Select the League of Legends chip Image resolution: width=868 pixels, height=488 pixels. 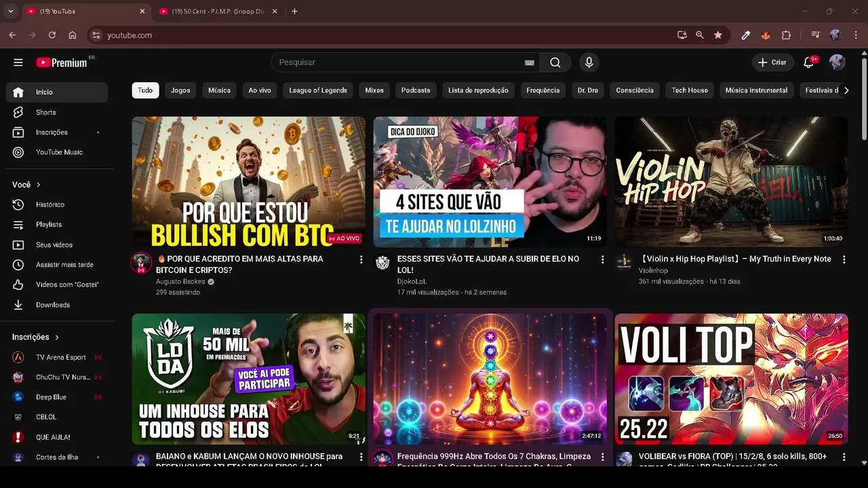[318, 90]
